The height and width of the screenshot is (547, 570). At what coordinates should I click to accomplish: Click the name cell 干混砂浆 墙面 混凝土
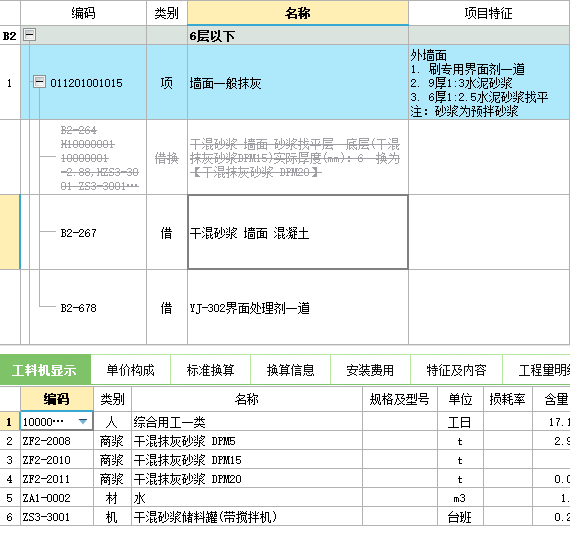click(298, 233)
